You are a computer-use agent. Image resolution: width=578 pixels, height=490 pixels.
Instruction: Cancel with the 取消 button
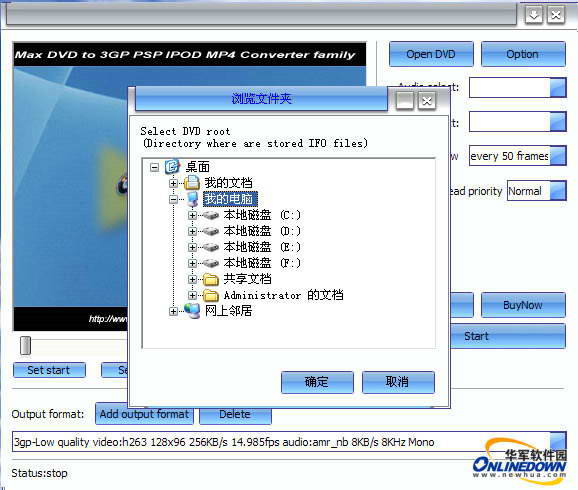coord(398,382)
